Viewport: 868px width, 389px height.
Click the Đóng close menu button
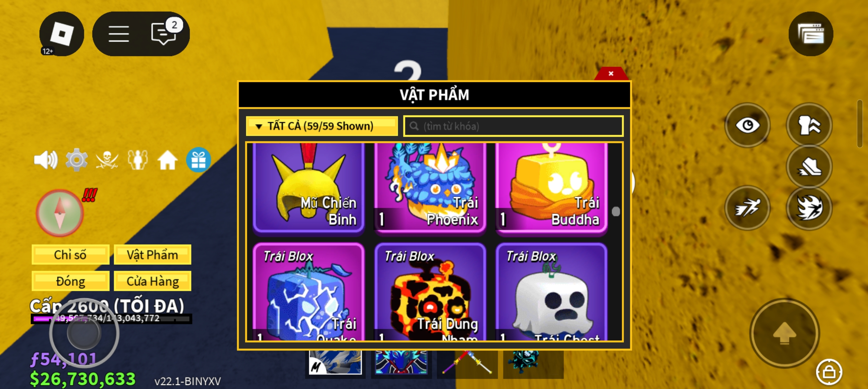pyautogui.click(x=70, y=281)
